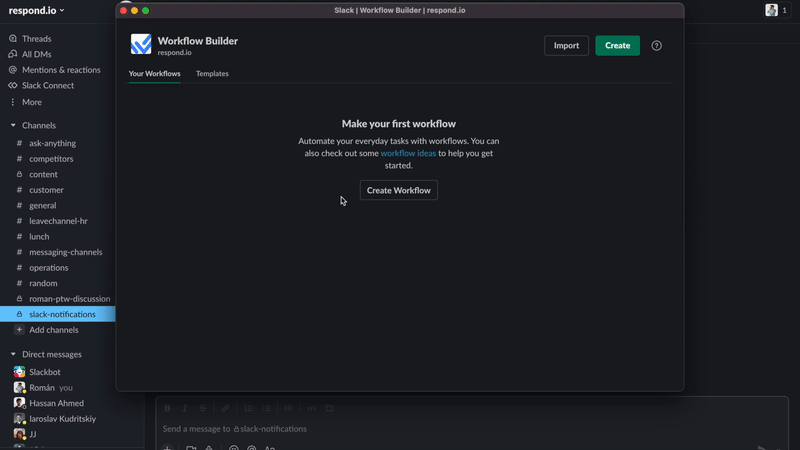Open the Workflow Builder help icon

tap(656, 45)
